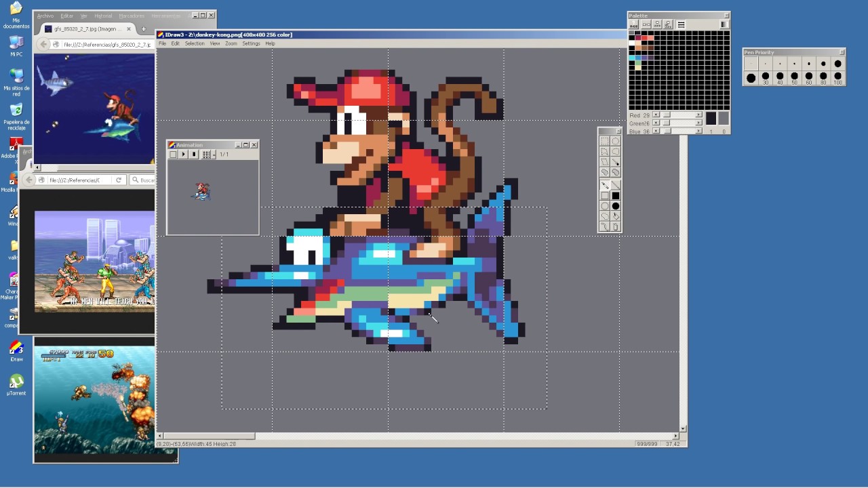868x488 pixels.
Task: Decrease the Red value with left arrow
Action: (656, 115)
